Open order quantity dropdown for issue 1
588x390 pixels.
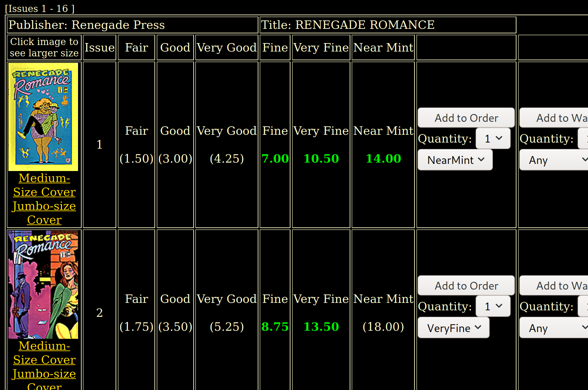pyautogui.click(x=493, y=139)
